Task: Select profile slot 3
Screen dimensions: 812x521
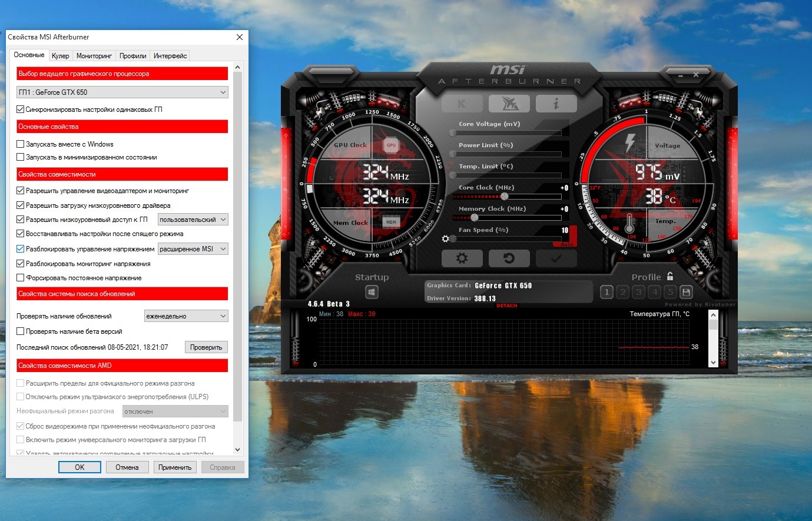Action: tap(639, 292)
